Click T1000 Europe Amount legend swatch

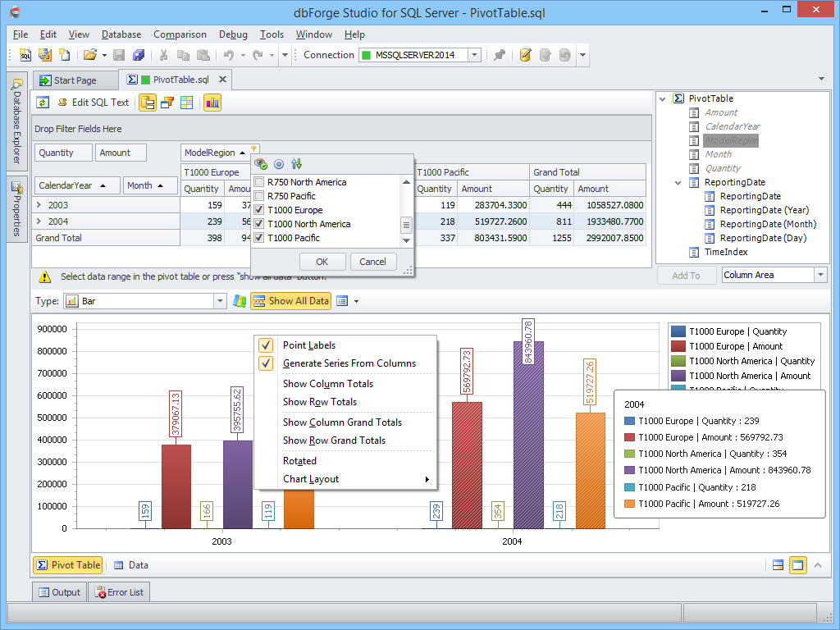tap(678, 346)
